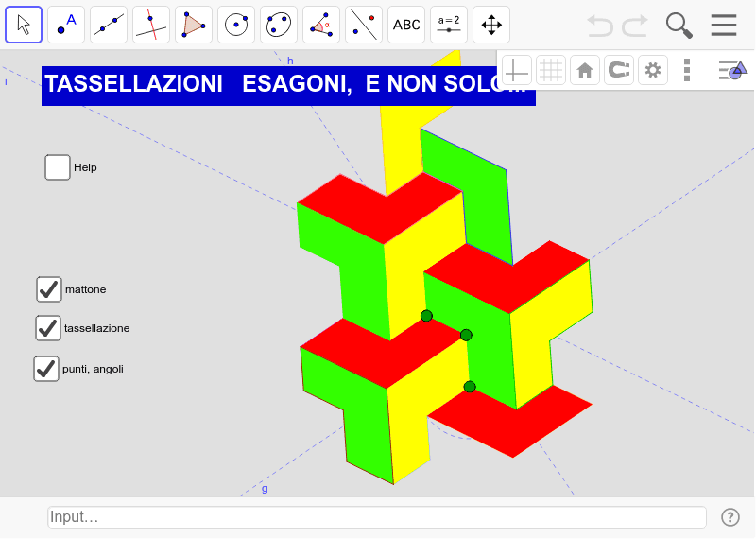Click the line label h
756x539 pixels.
click(290, 61)
